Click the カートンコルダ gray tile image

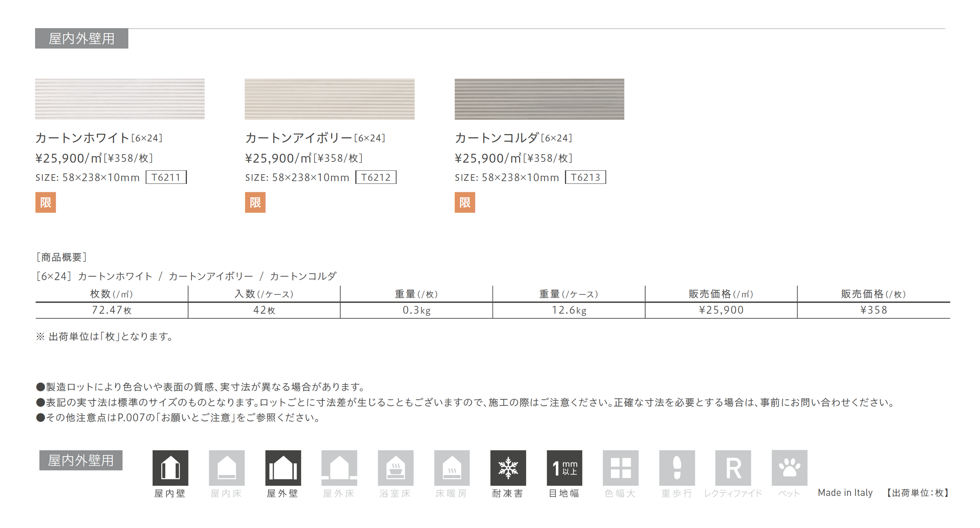[539, 99]
